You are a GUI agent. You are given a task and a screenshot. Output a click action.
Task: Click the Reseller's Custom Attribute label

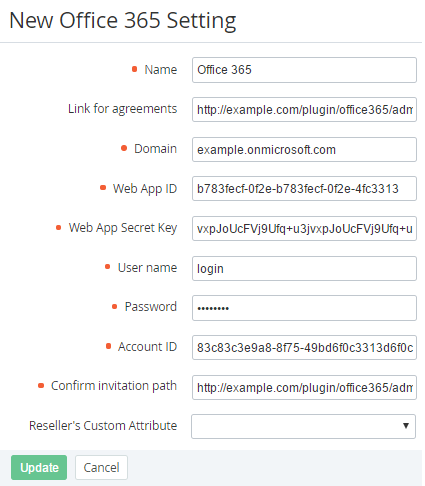[103, 426]
